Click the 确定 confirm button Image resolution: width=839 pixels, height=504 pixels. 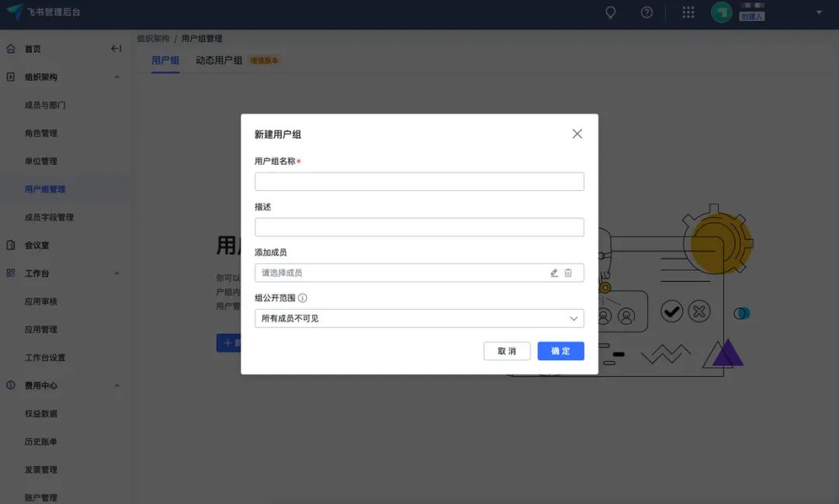coord(560,351)
